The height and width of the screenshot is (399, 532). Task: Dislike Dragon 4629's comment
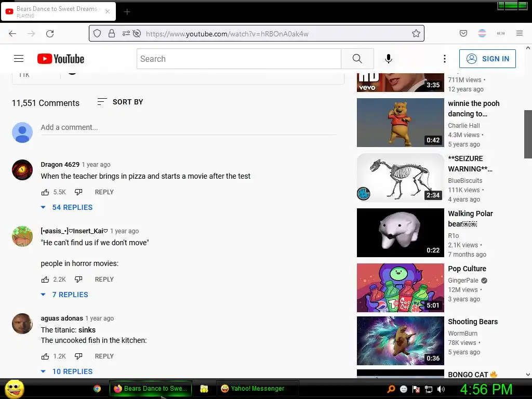(x=78, y=192)
